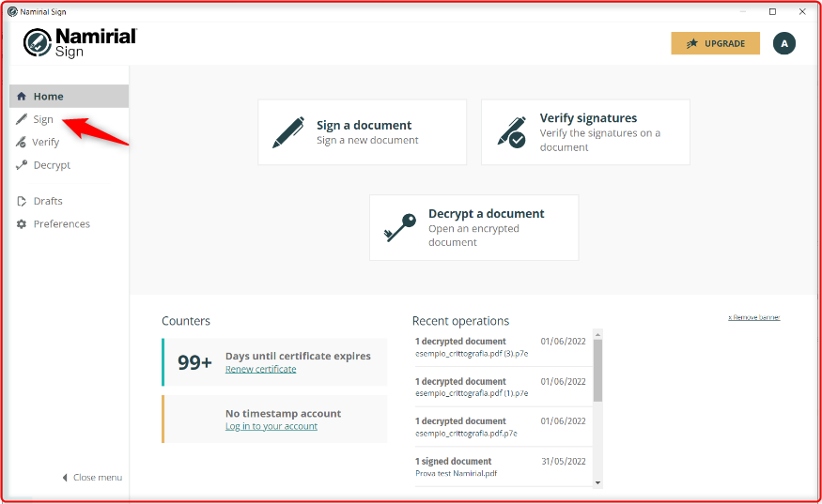Open the Decrypt a document card
822x504 pixels.
pos(473,228)
